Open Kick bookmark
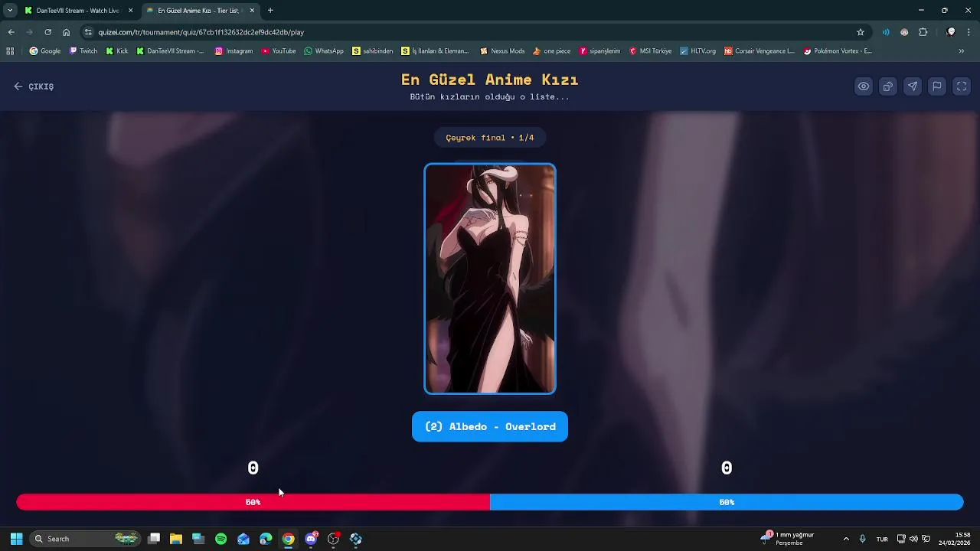Screen dimensions: 980x551 [117, 51]
